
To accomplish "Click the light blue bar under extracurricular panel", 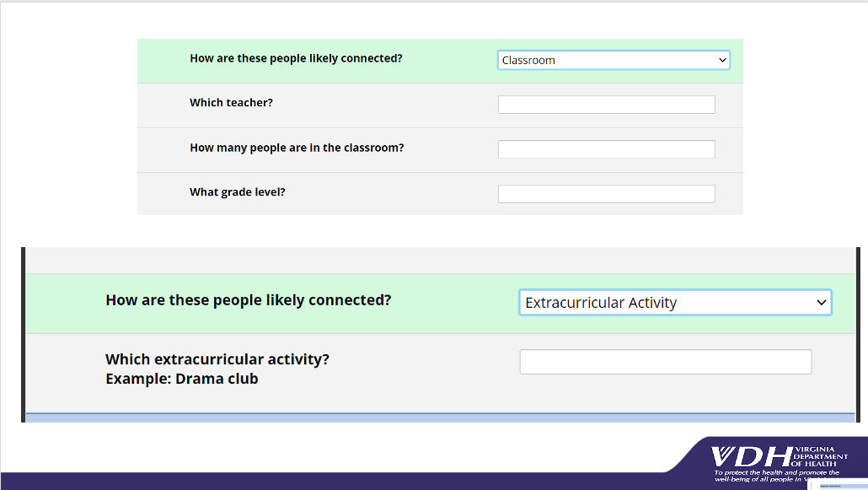I will pos(440,417).
